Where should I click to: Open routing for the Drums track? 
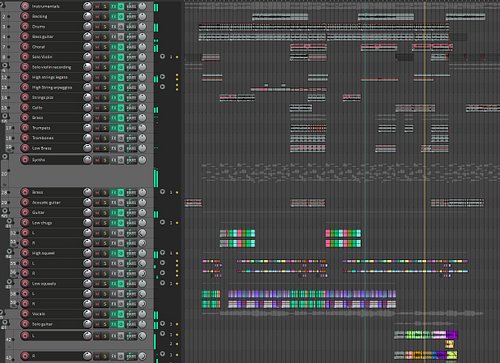[x=131, y=26]
